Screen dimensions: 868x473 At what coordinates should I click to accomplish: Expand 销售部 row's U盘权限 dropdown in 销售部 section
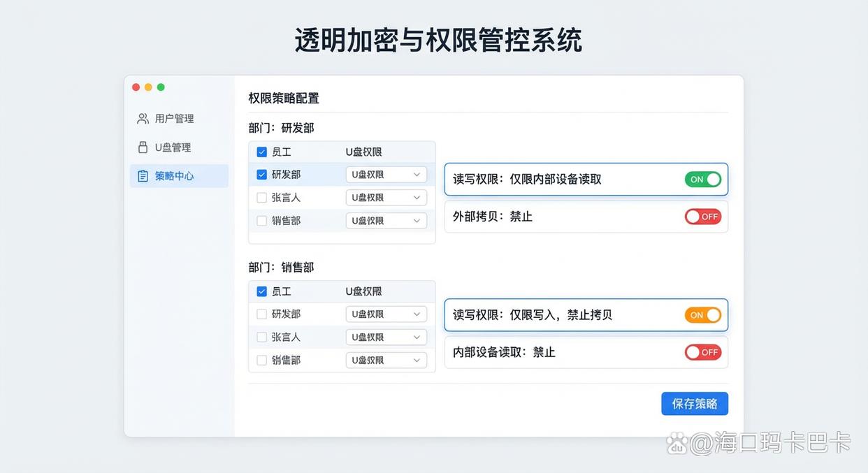386,360
